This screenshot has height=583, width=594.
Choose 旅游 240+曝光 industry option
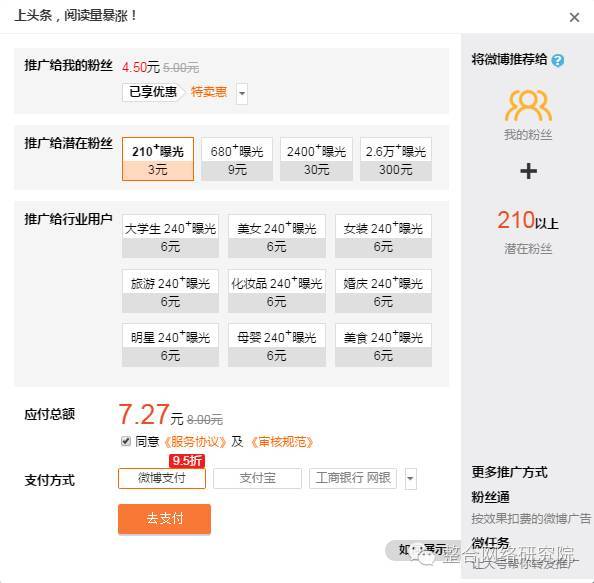[170, 291]
